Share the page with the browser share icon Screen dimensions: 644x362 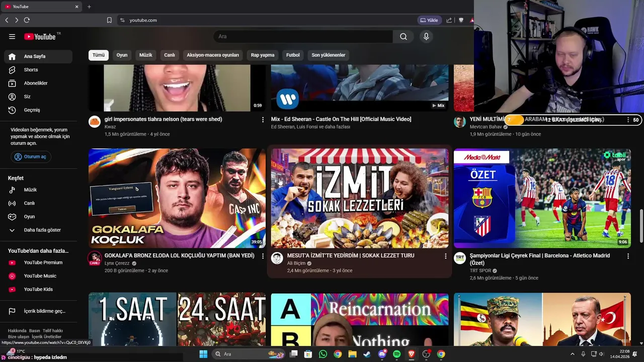click(449, 20)
